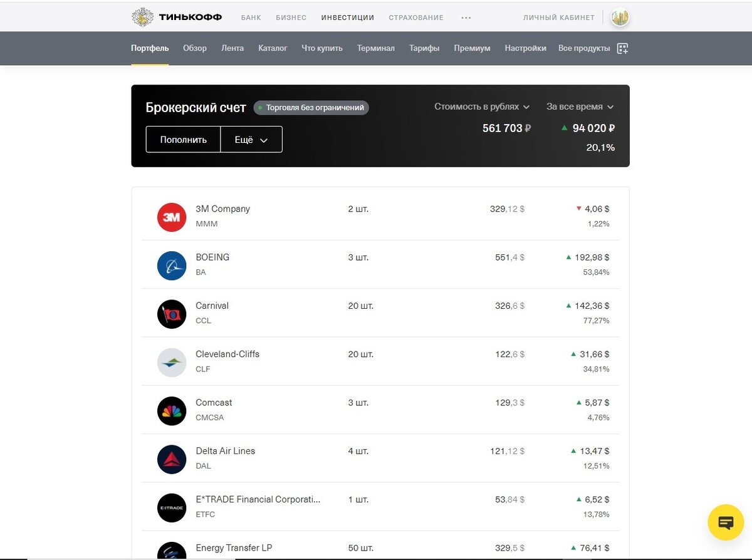Image resolution: width=752 pixels, height=560 pixels.
Task: Open the Стоимость в рублях dropdown
Action: (482, 107)
